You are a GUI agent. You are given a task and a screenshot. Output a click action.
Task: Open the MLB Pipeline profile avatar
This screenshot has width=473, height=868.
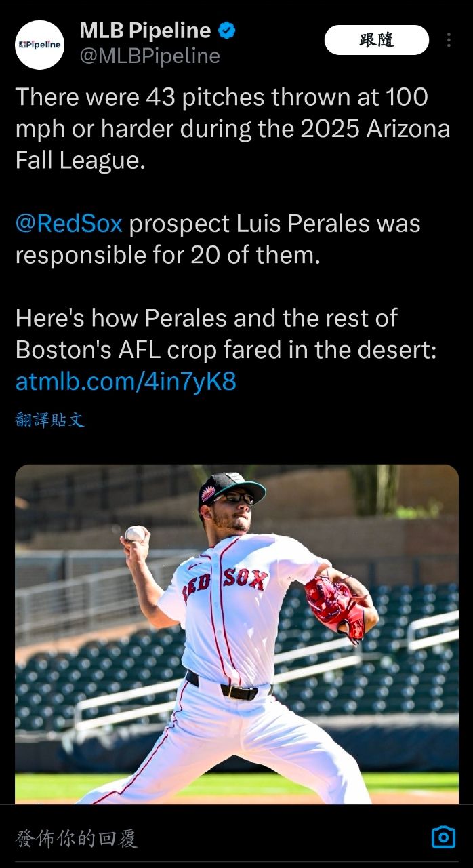(39, 45)
